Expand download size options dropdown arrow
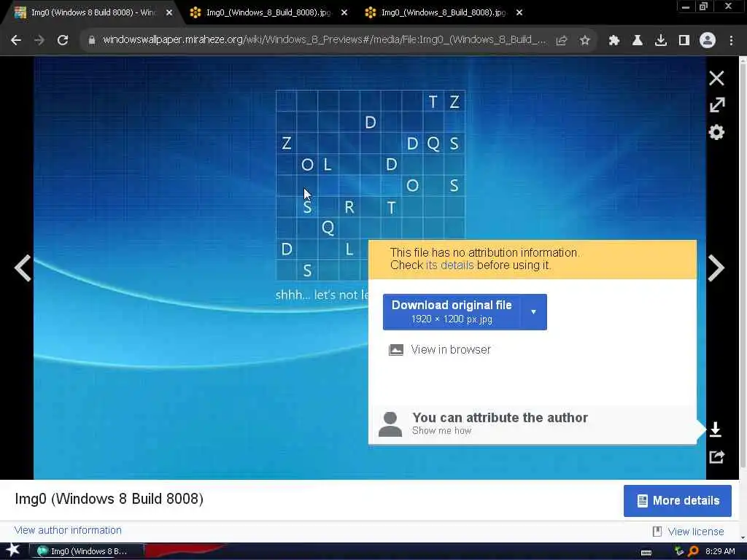The image size is (747, 560). click(533, 312)
